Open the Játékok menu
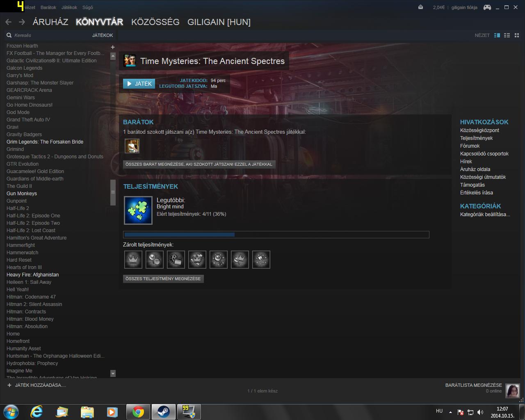The image size is (525, 420). click(x=69, y=7)
